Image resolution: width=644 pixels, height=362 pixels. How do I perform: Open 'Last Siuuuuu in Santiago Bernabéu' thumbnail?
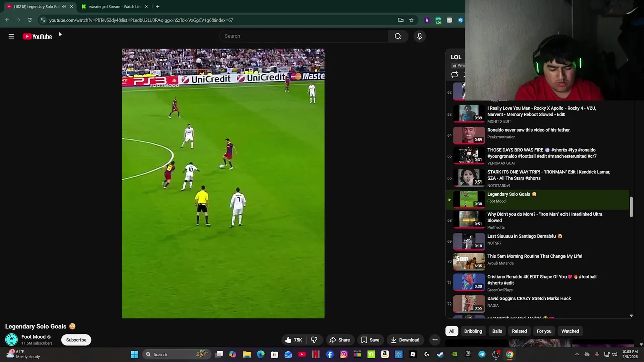pyautogui.click(x=469, y=241)
